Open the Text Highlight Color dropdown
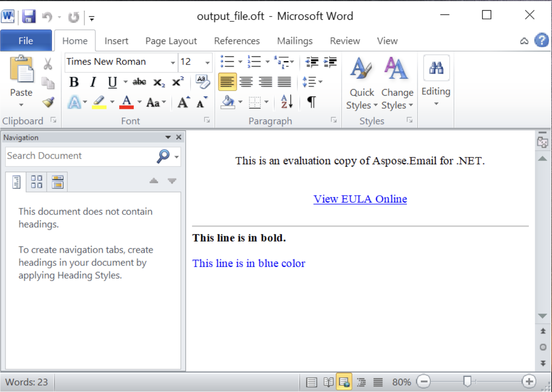 click(113, 102)
